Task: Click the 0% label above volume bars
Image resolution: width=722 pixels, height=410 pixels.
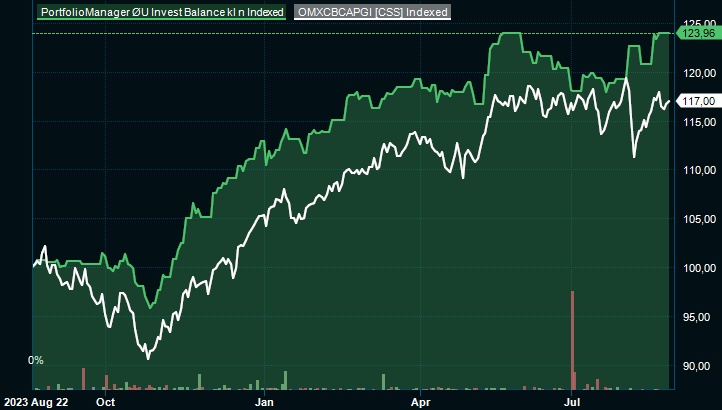Action: click(36, 360)
